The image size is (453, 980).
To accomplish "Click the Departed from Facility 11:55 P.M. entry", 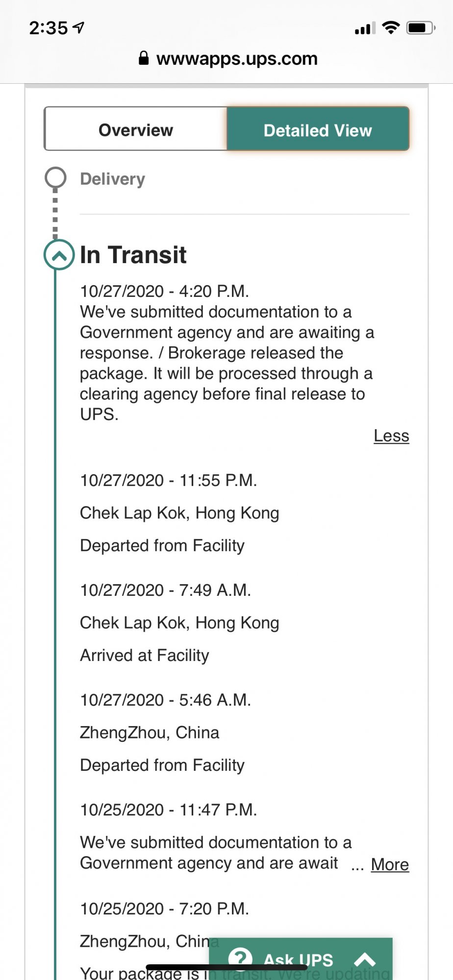I will click(162, 545).
